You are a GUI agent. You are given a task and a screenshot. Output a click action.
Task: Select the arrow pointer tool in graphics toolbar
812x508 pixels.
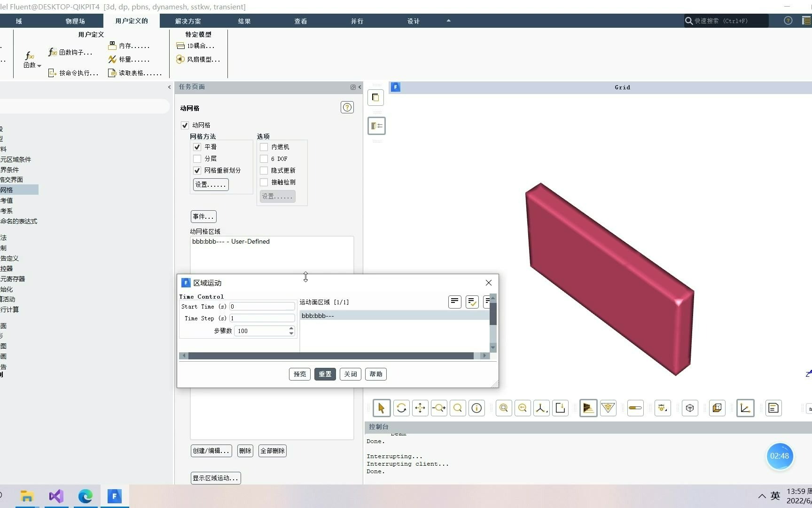tap(381, 408)
